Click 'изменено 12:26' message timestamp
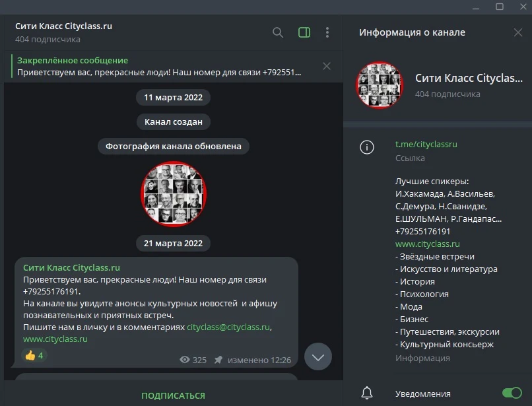Screen dimensions: 532x406 click(x=259, y=360)
